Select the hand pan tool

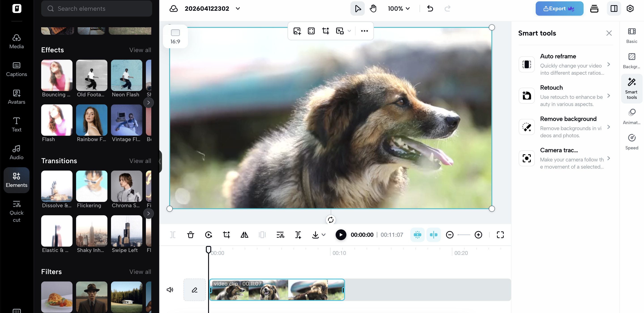[373, 8]
